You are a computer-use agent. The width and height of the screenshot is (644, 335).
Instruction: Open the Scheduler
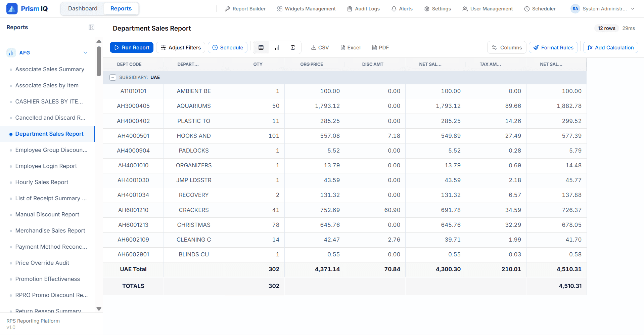click(x=540, y=9)
